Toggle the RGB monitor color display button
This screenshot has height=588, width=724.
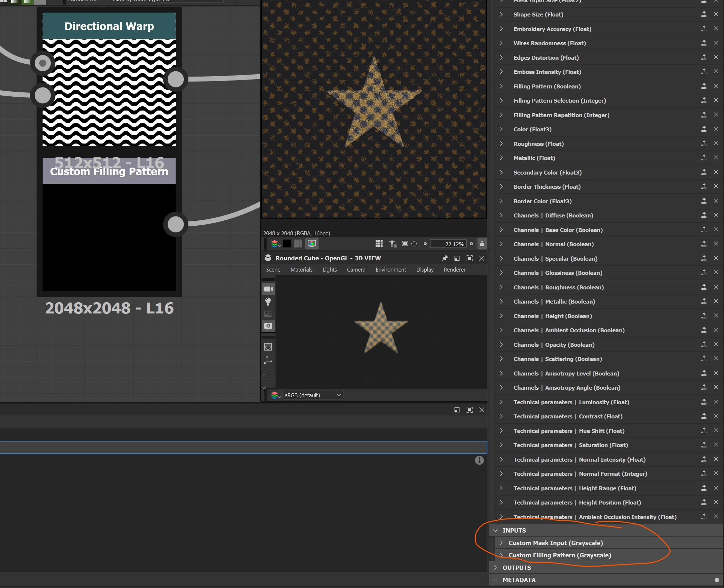pyautogui.click(x=312, y=244)
